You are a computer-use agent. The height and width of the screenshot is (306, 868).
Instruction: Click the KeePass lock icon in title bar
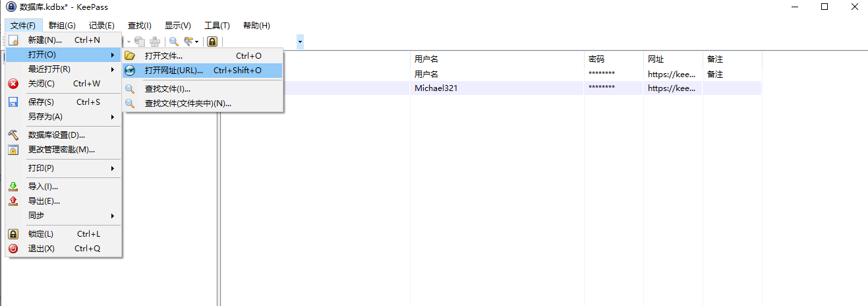coord(11,7)
